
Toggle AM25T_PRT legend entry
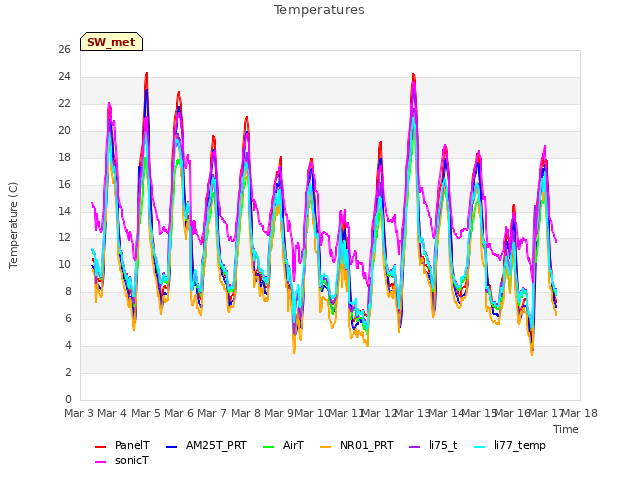tap(207, 445)
